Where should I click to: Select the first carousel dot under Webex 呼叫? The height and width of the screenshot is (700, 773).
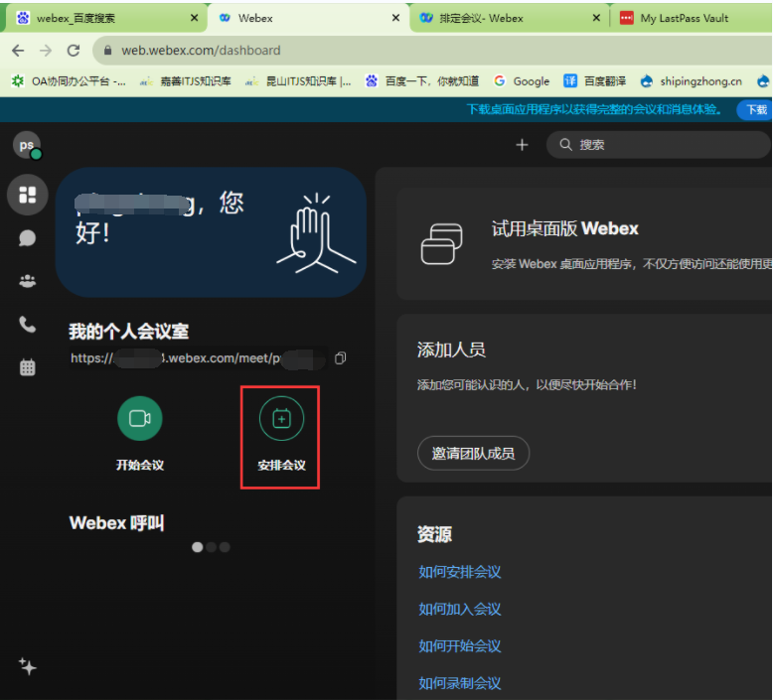click(197, 547)
